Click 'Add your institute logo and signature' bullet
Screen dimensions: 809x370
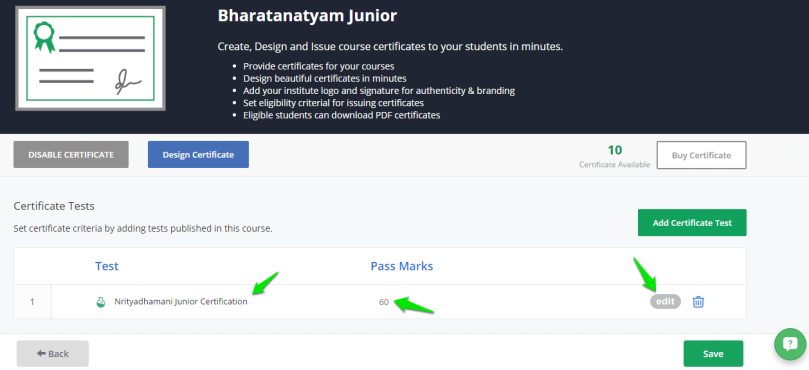point(379,91)
